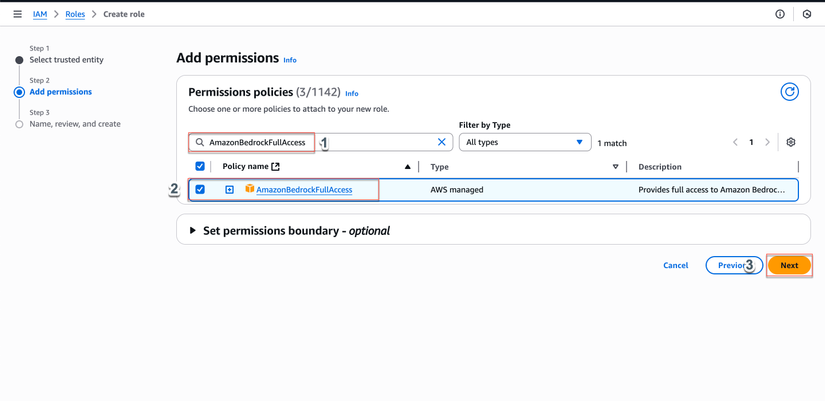Open the Filter by Type dropdown
Viewport: 825px width, 401px height.
point(524,142)
